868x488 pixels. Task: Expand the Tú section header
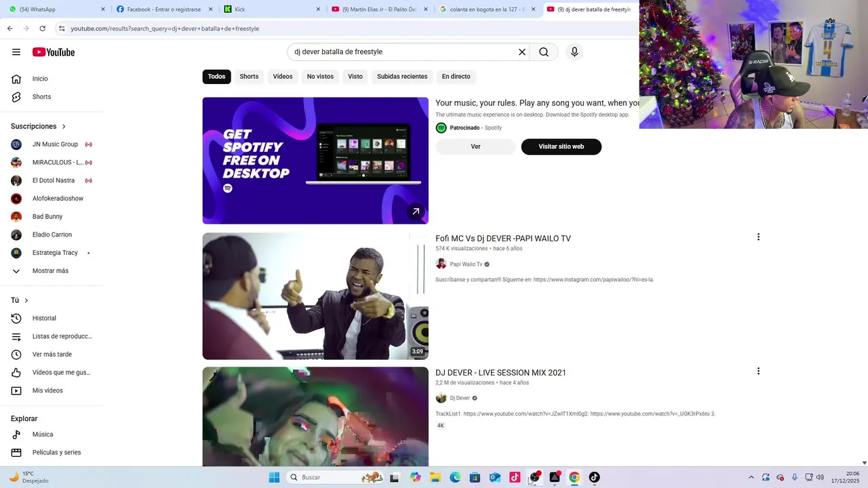pyautogui.click(x=20, y=300)
